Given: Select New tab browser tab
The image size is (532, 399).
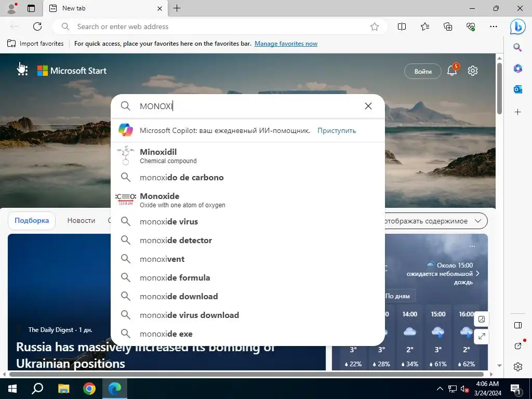Looking at the screenshot, I should 105,8.
